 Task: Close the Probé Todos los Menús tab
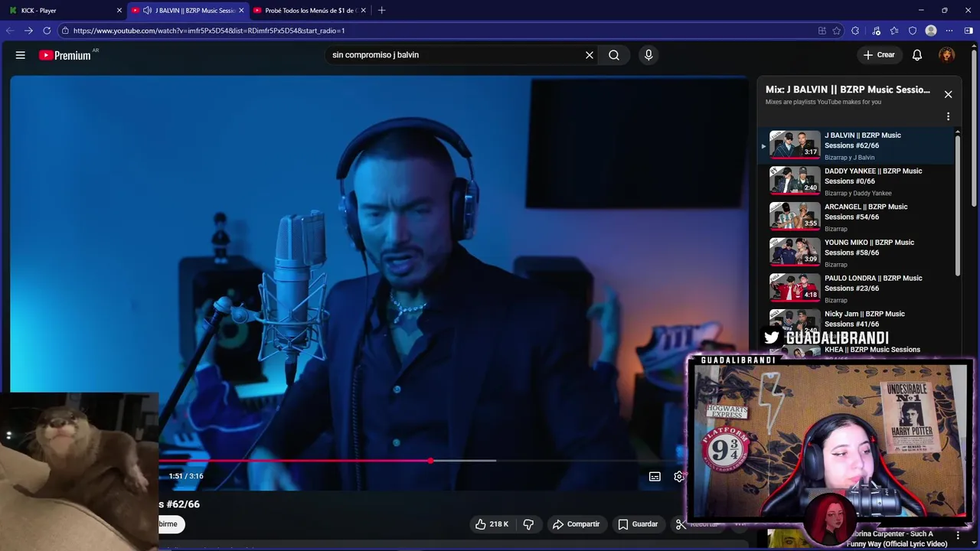point(363,11)
